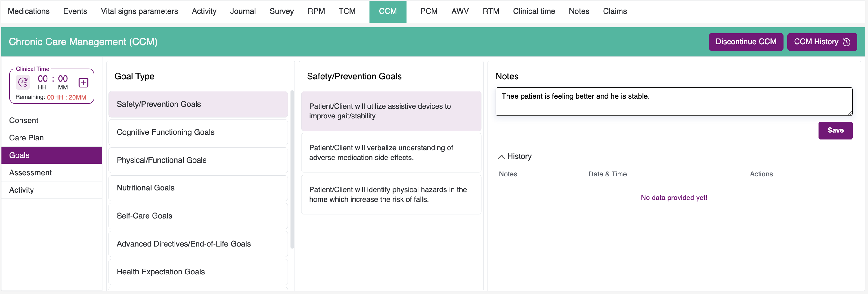Click the clock icon on CCM History
The height and width of the screenshot is (294, 868).
tap(846, 42)
